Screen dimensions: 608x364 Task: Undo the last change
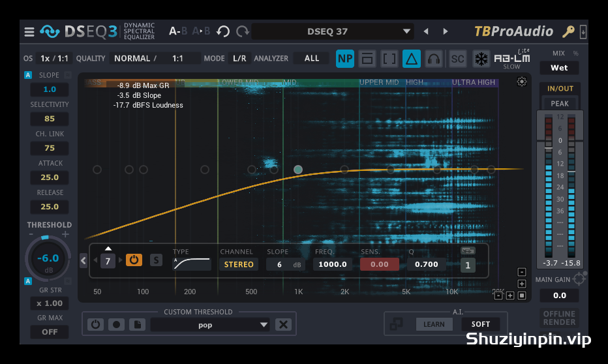point(223,31)
